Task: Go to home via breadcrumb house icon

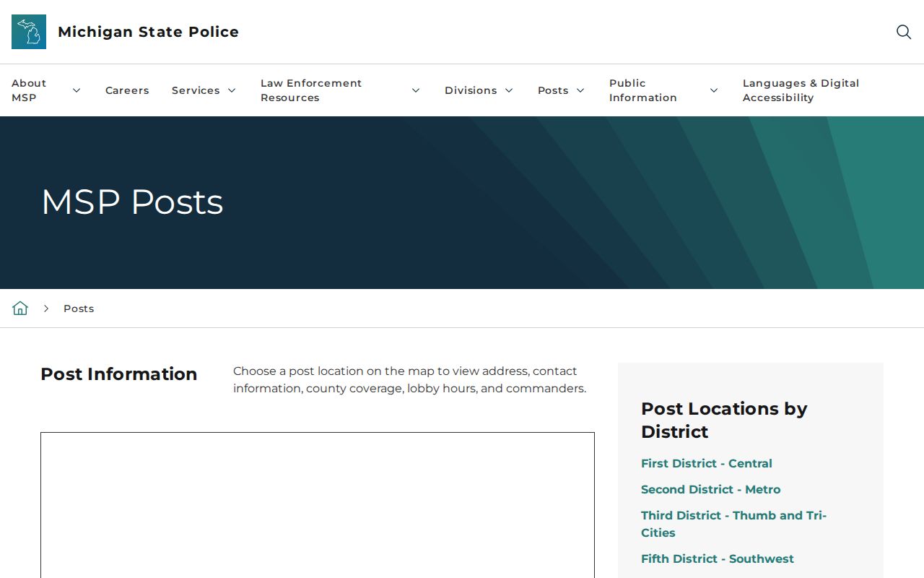Action: 20,309
